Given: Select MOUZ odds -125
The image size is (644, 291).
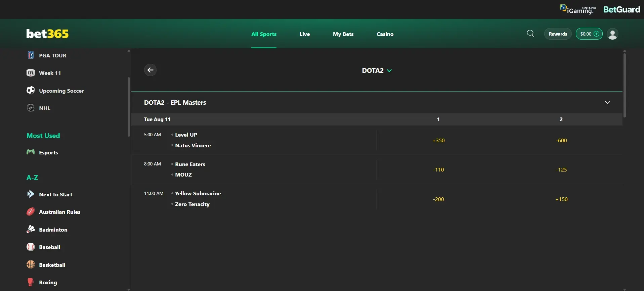Looking at the screenshot, I should click(x=561, y=169).
